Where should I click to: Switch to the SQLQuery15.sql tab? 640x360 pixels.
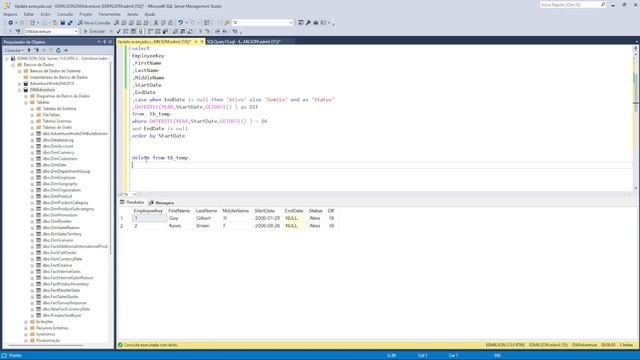(x=244, y=42)
